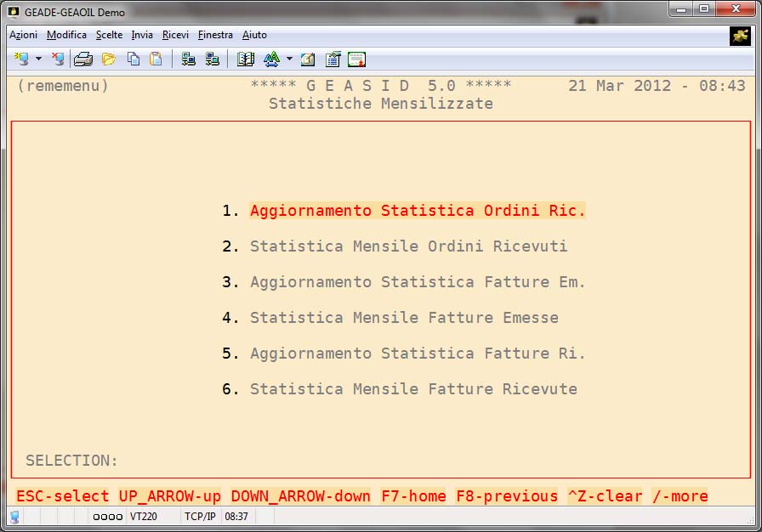This screenshot has width=762, height=532.
Task: Open the Modifica menu
Action: (66, 35)
